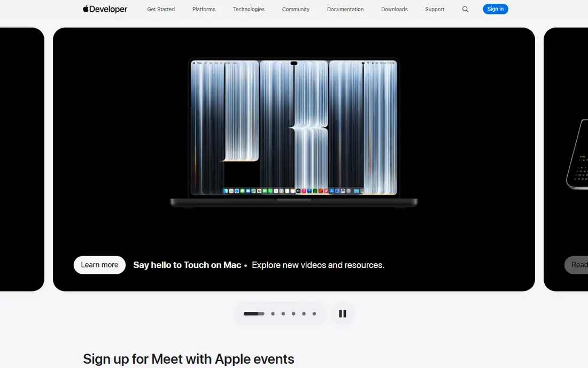Go to second carousel slide dot
588x368 pixels.
273,313
